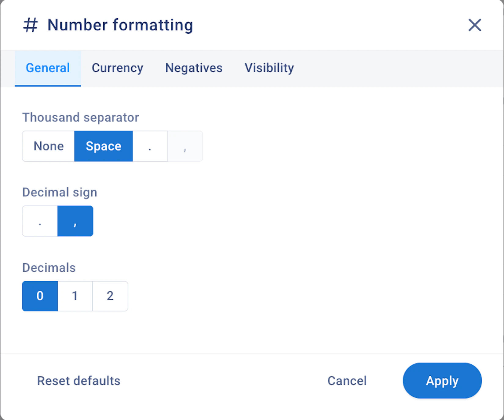
Task: Open the Currency tab
Action: point(117,68)
